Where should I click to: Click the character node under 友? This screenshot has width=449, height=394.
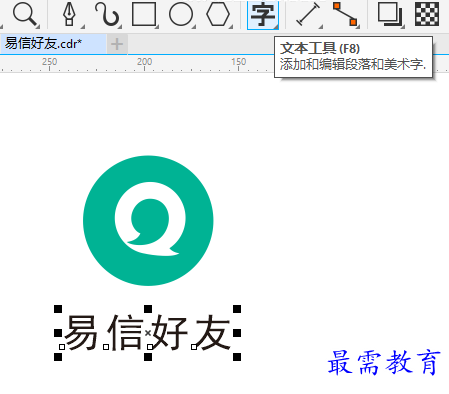194,347
